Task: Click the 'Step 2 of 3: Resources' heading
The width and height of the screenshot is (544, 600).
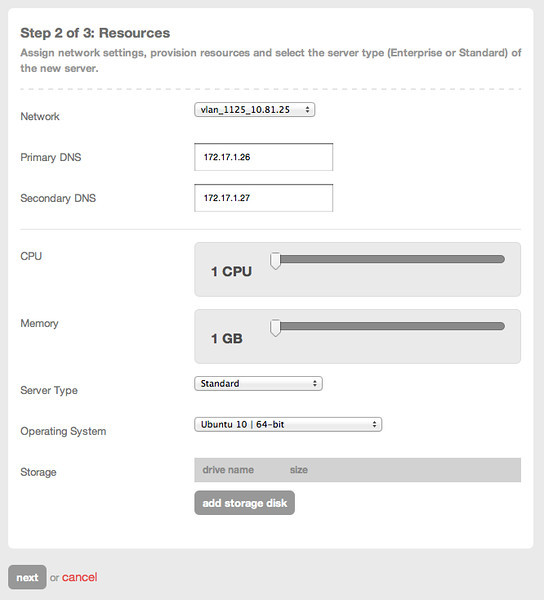Action: [95, 33]
